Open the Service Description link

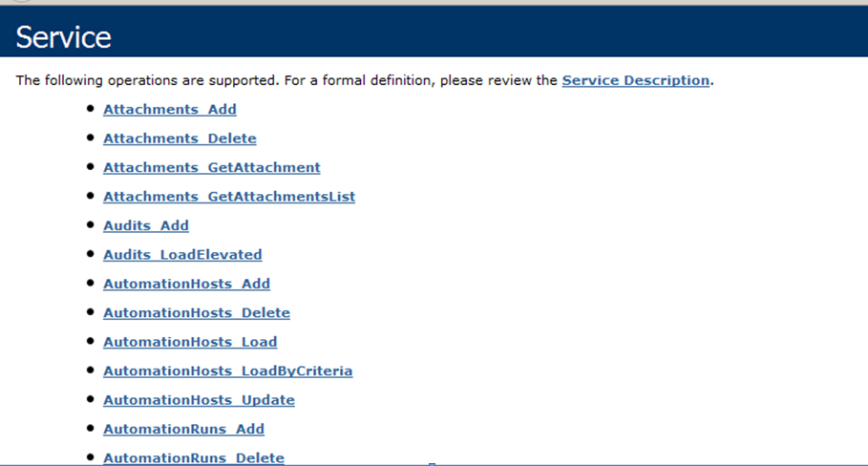click(635, 80)
